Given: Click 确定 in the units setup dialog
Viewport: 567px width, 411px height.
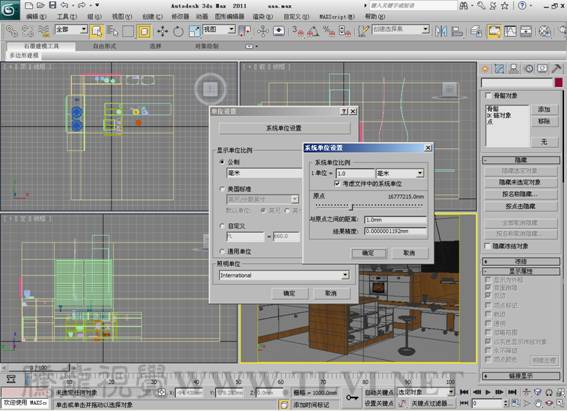Looking at the screenshot, I should [x=289, y=293].
